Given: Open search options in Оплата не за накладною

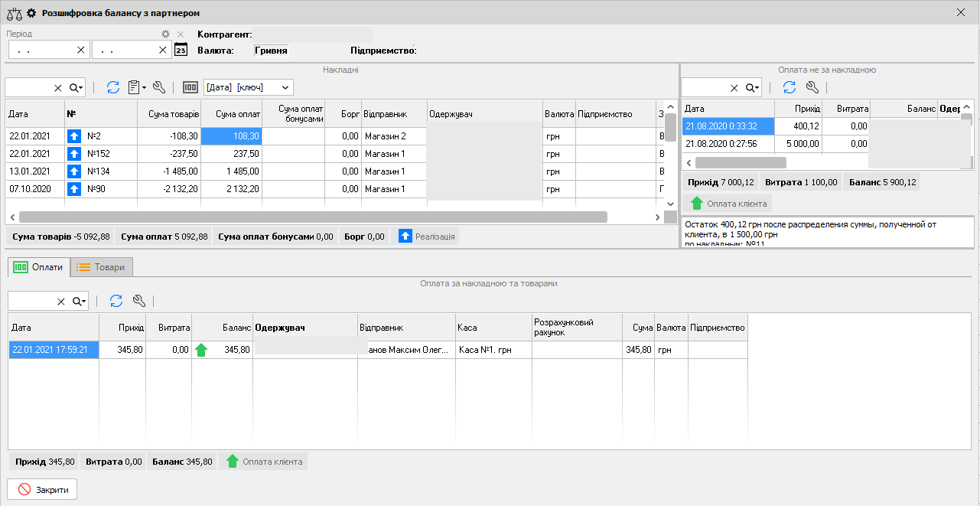Looking at the screenshot, I should pyautogui.click(x=754, y=88).
